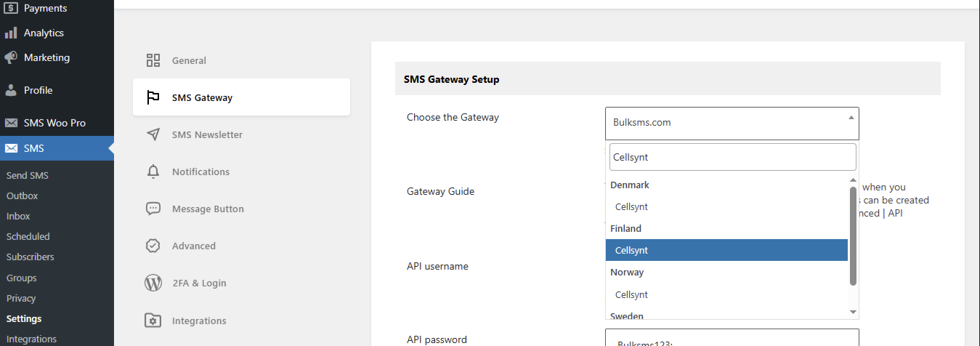Screen dimensions: 980x346
Task: Open Send SMS submenu link
Action: (28, 175)
